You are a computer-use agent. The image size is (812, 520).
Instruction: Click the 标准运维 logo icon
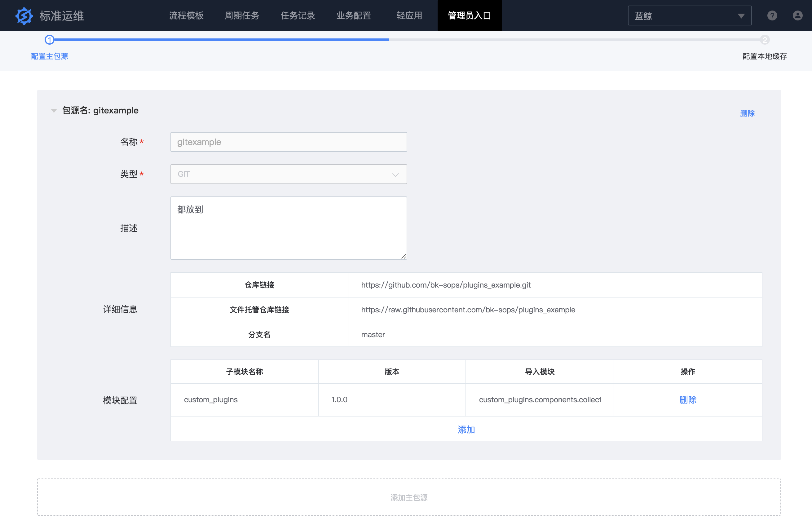(24, 15)
